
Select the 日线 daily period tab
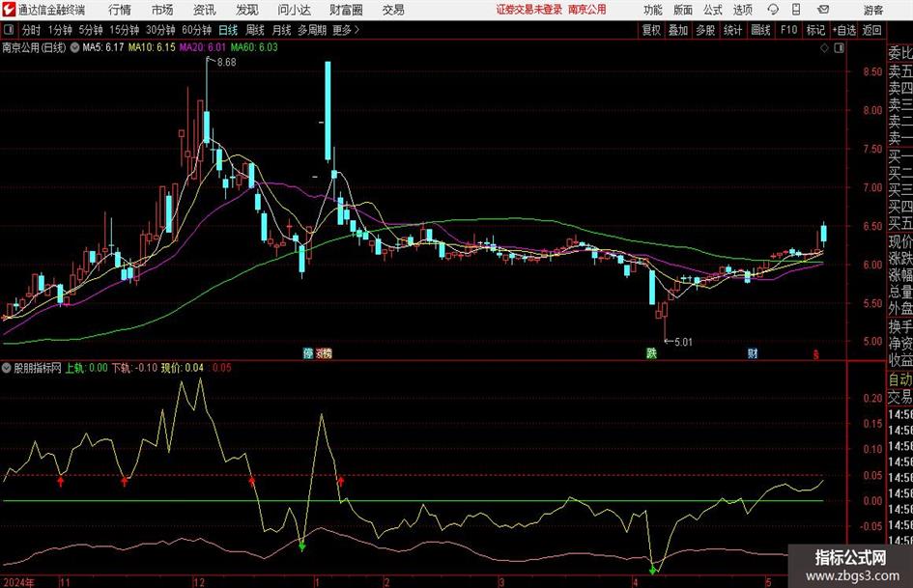point(228,30)
